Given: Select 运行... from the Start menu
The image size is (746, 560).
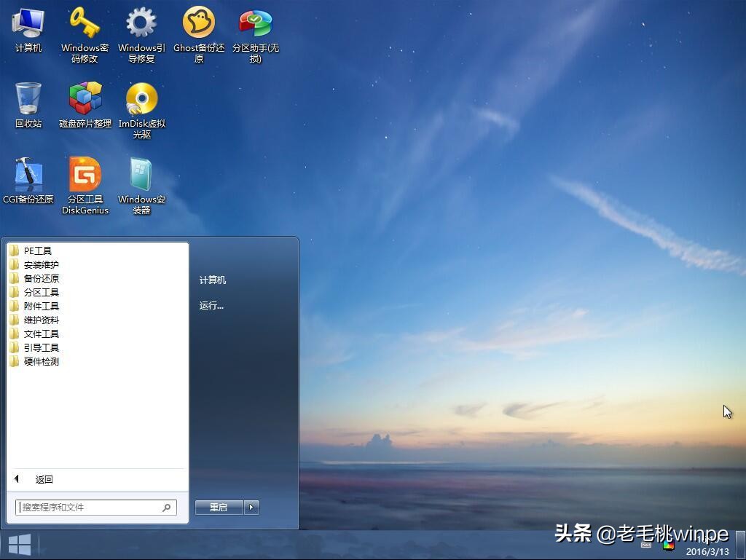Looking at the screenshot, I should 211,306.
